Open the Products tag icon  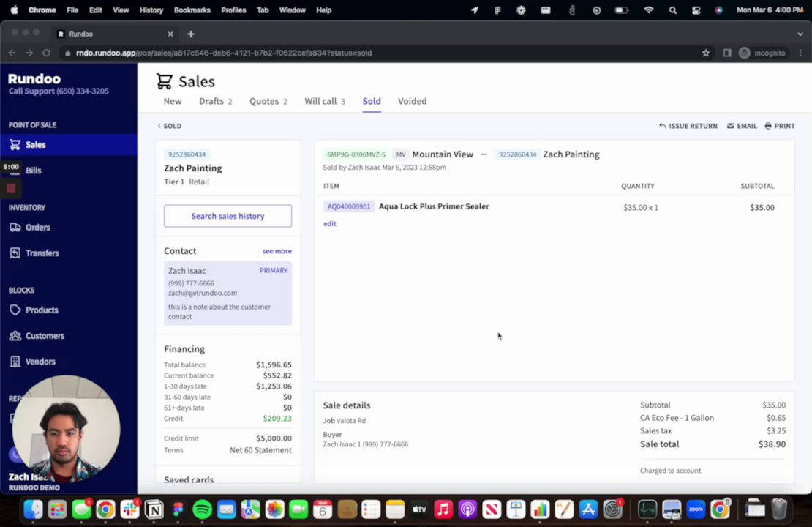(x=15, y=310)
